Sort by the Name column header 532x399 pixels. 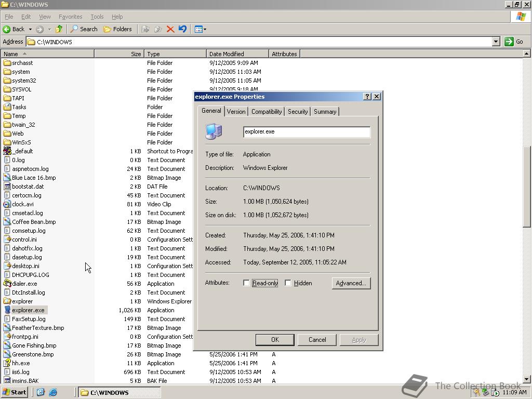(47, 54)
